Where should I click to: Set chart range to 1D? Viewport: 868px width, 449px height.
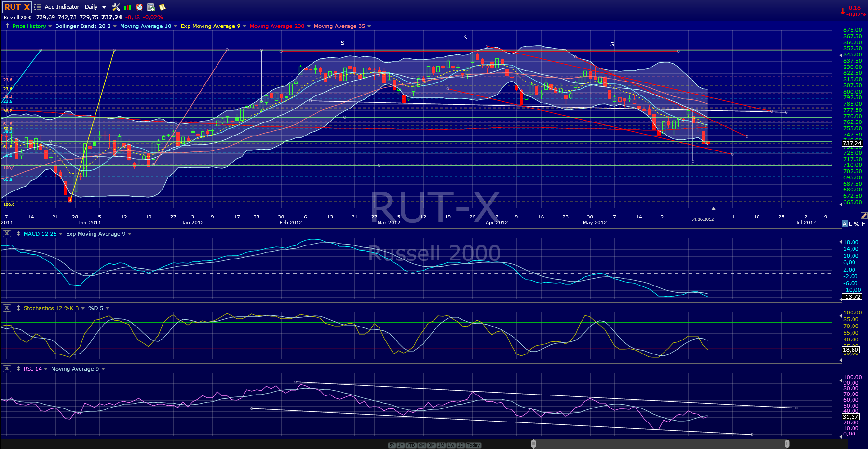pyautogui.click(x=461, y=445)
